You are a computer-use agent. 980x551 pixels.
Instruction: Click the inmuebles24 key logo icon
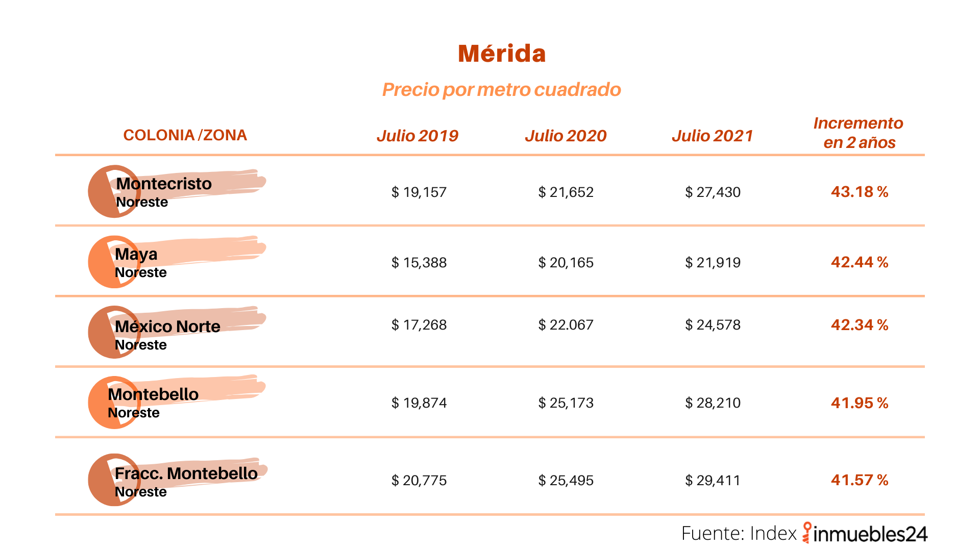(807, 533)
